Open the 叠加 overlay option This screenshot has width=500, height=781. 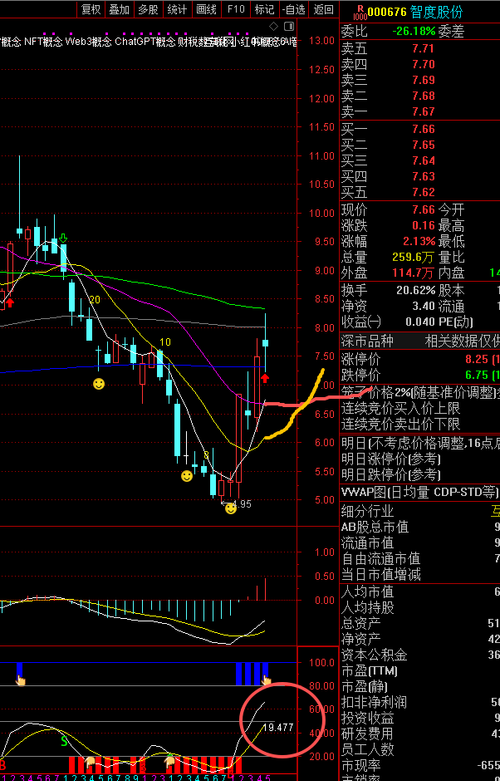[x=120, y=9]
